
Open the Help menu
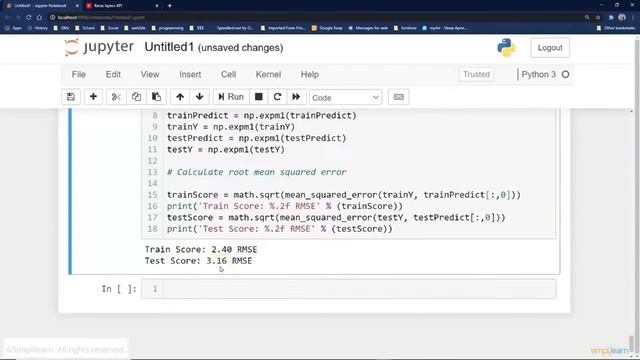[310, 74]
